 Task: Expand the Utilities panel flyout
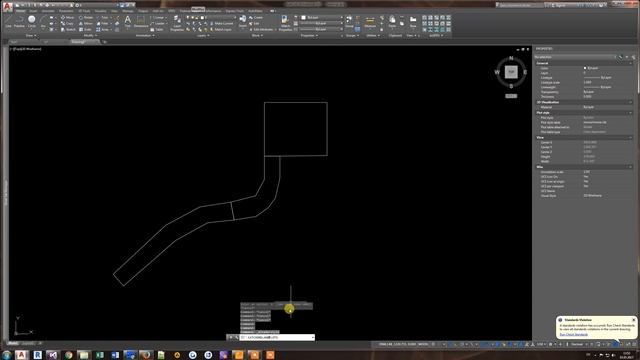(373, 36)
